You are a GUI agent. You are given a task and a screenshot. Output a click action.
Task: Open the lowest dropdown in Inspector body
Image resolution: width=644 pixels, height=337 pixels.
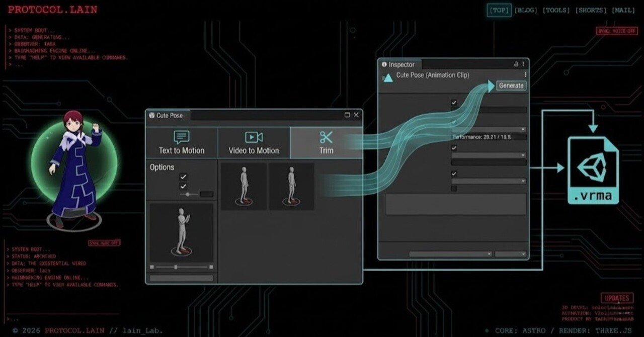tap(489, 181)
